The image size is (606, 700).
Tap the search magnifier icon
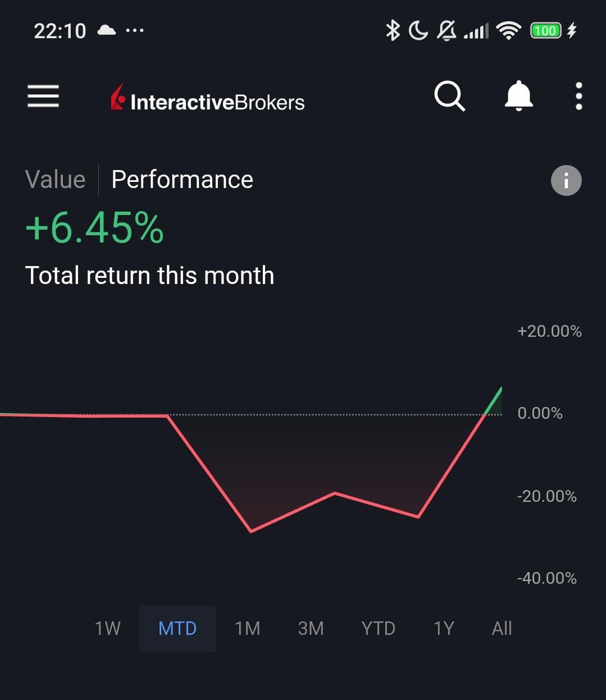pyautogui.click(x=449, y=97)
